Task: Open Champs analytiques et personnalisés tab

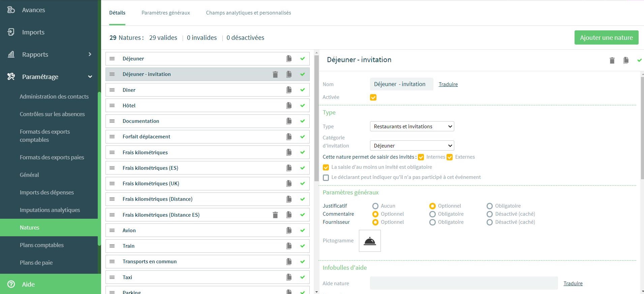Action: coord(248,13)
